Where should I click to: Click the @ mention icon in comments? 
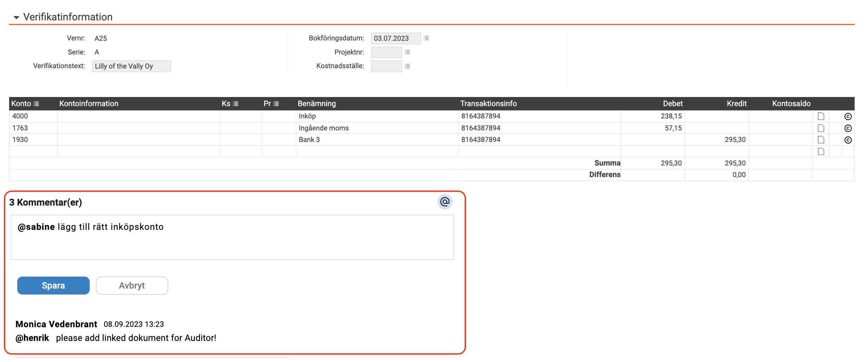(x=445, y=202)
